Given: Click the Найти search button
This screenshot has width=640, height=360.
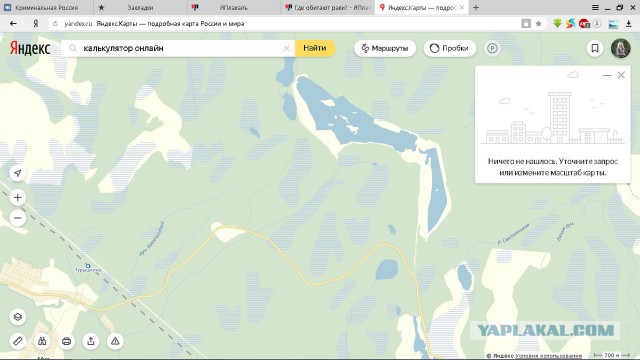Looking at the screenshot, I should [x=315, y=48].
